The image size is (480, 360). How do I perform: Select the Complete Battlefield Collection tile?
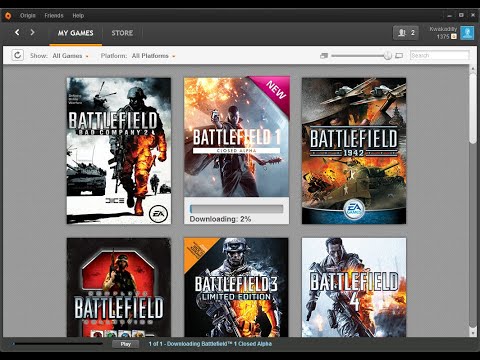pos(119,287)
